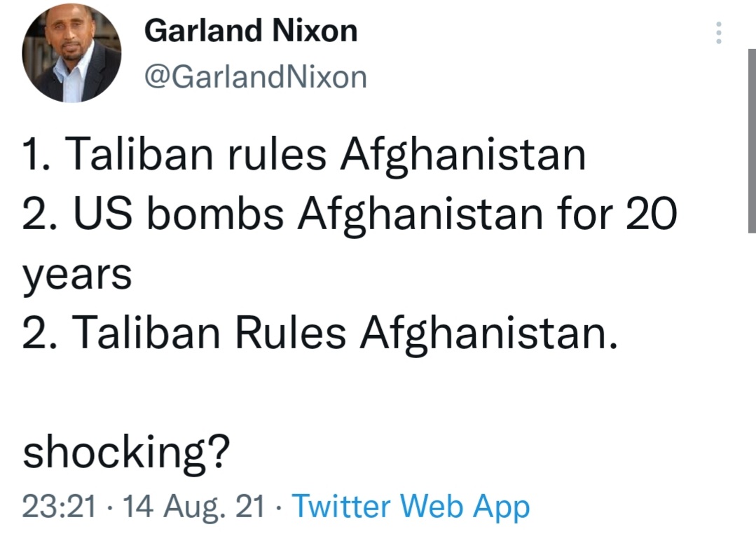This screenshot has height=541, width=756.
Task: Open the three-dot more options menu
Action: (718, 33)
